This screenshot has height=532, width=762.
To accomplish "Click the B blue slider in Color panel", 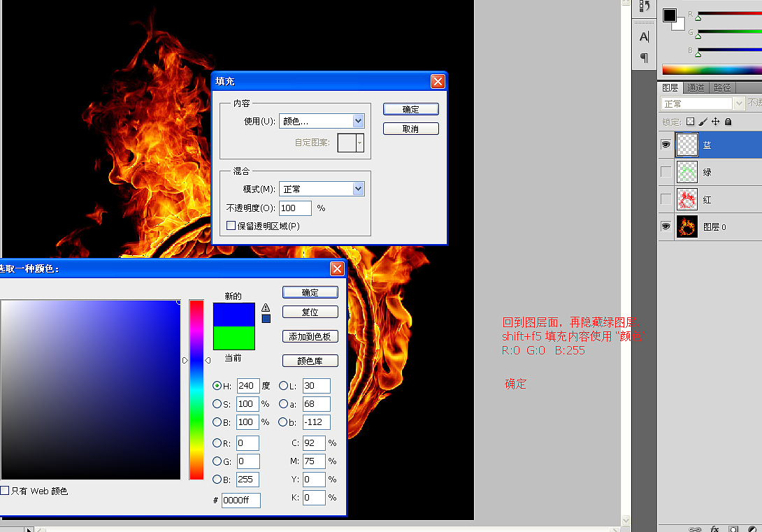I will click(x=729, y=50).
